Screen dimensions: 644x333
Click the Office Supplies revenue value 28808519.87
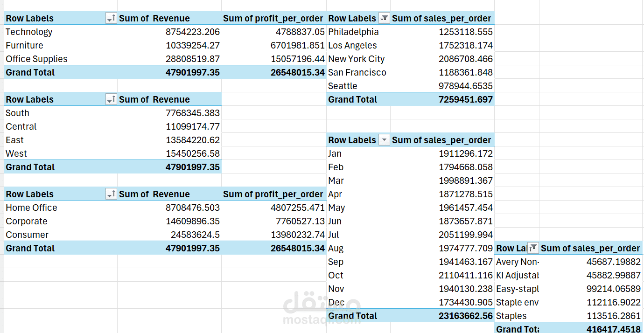pyautogui.click(x=192, y=59)
